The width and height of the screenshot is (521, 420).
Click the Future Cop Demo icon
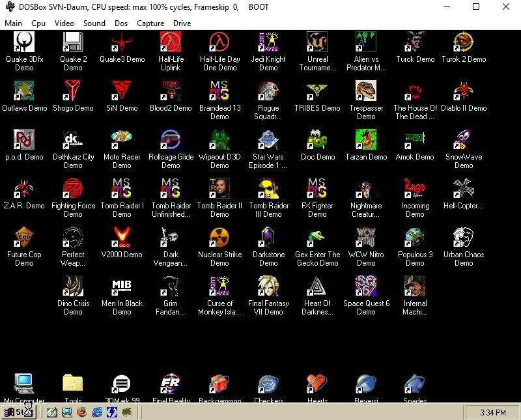[24, 237]
